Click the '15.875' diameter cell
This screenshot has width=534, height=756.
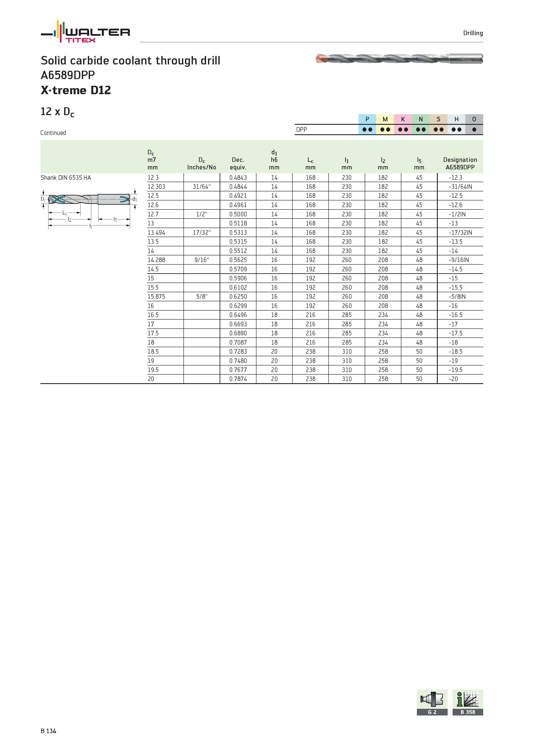pyautogui.click(x=156, y=297)
